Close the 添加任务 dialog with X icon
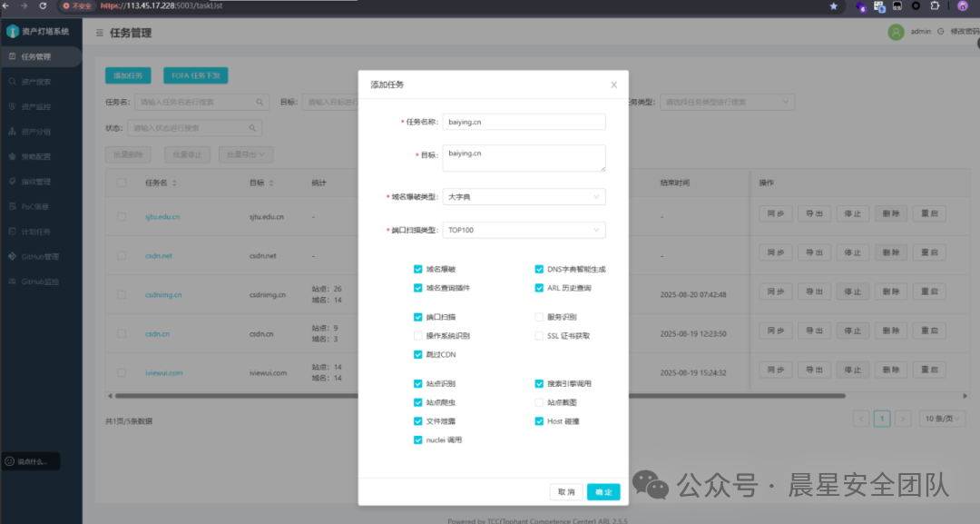Viewport: 980px width, 524px height. click(x=613, y=84)
